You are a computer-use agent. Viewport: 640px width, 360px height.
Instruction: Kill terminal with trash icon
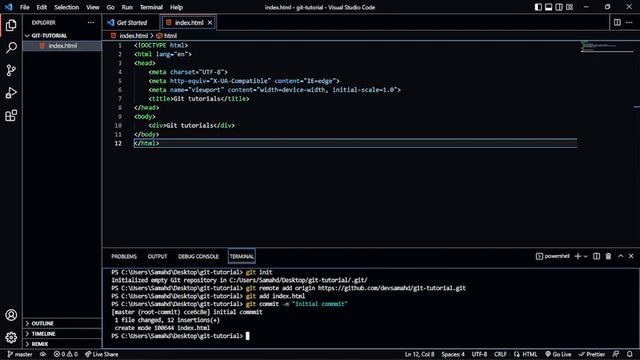click(608, 256)
